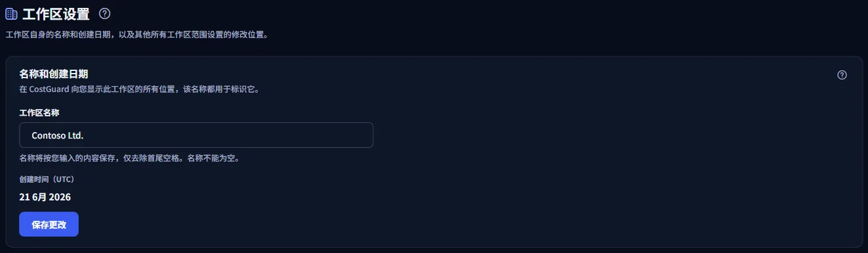Image resolution: width=868 pixels, height=253 pixels.
Task: Focus the 工作区名称 input field
Action: point(196,135)
